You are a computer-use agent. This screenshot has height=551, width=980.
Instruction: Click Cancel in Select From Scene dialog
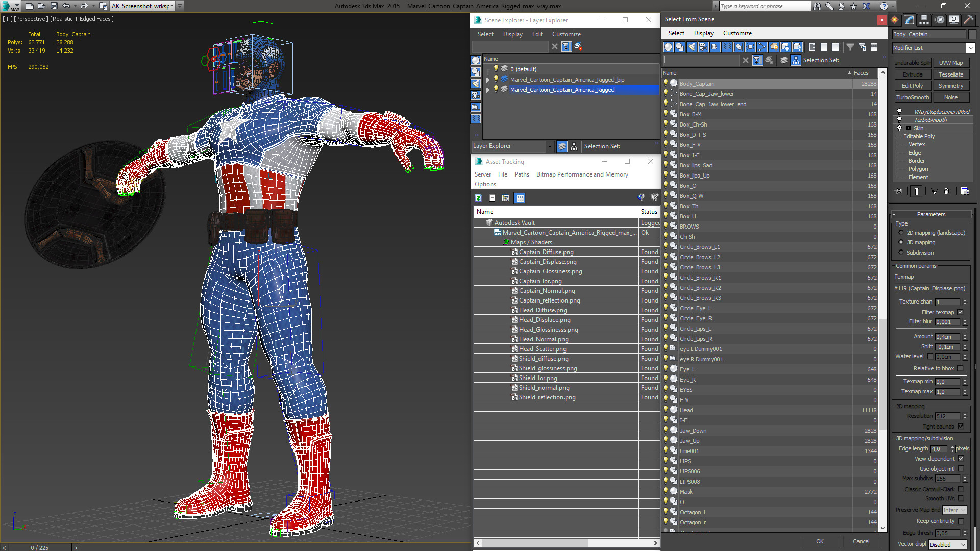[x=861, y=541]
